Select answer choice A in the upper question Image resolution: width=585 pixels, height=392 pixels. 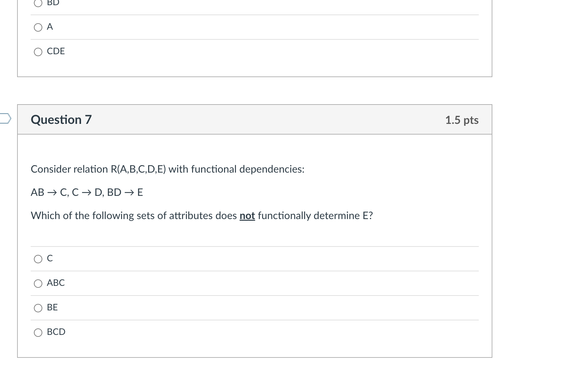[x=38, y=27]
